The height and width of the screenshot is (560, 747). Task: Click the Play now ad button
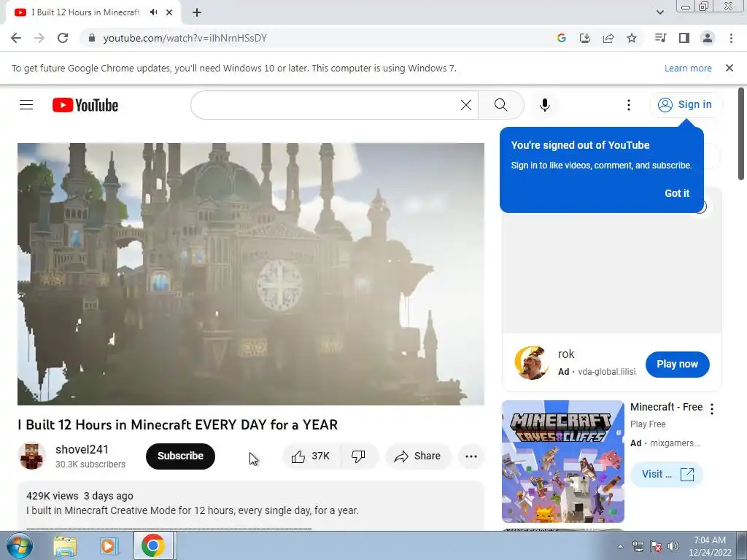coord(677,365)
